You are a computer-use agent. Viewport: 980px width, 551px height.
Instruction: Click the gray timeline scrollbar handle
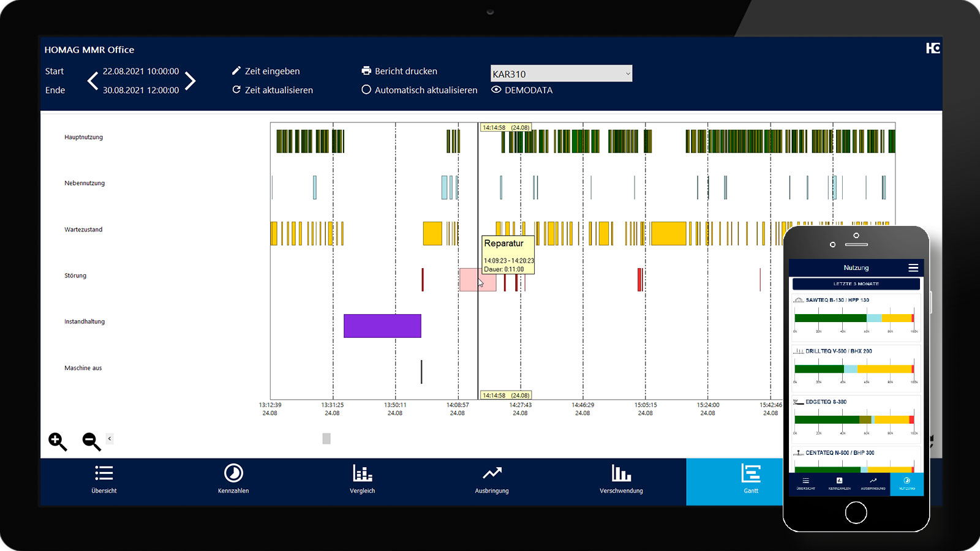pos(326,438)
